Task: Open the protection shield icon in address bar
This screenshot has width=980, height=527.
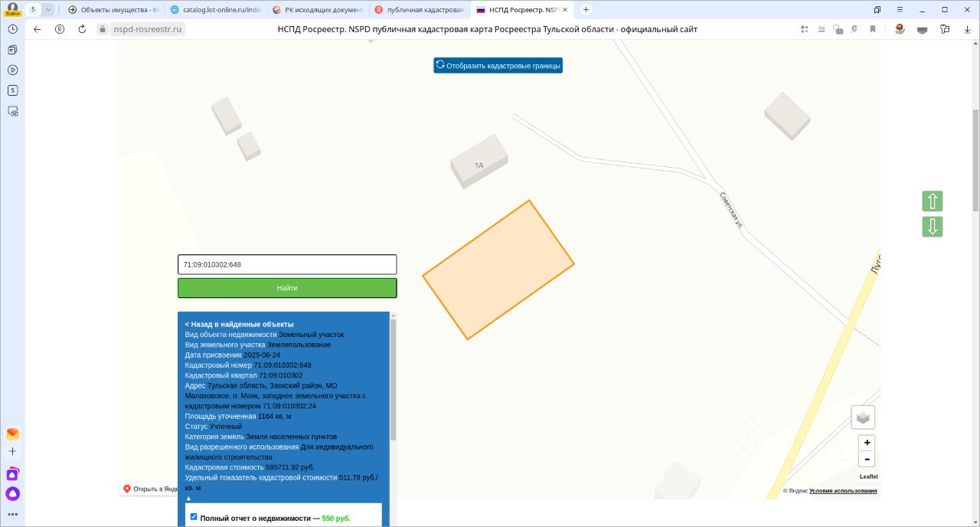Action: pos(838,29)
